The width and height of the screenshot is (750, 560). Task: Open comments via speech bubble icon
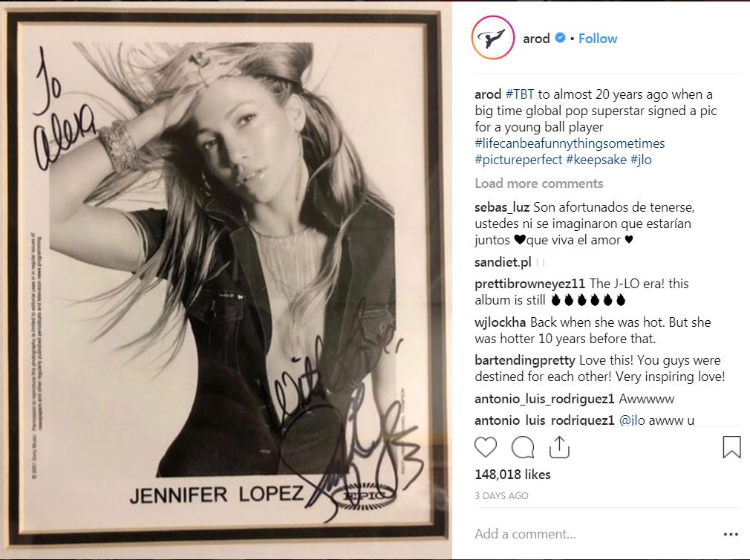click(x=522, y=448)
